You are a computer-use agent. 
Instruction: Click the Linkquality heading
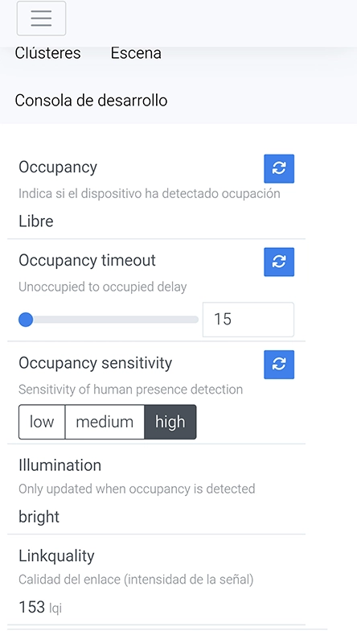[56, 555]
